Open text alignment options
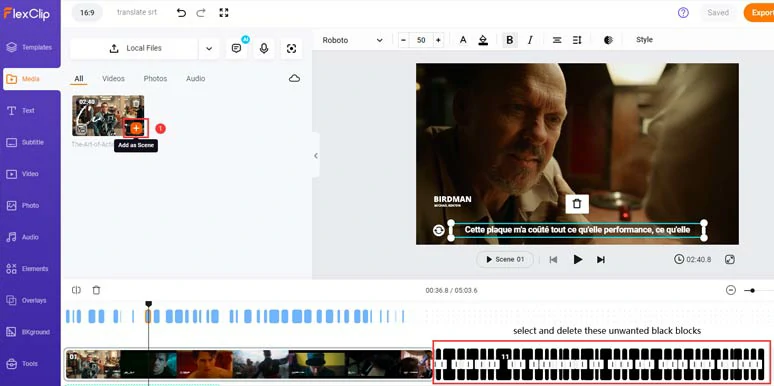Viewport: 774px width, 386px height. tap(557, 40)
